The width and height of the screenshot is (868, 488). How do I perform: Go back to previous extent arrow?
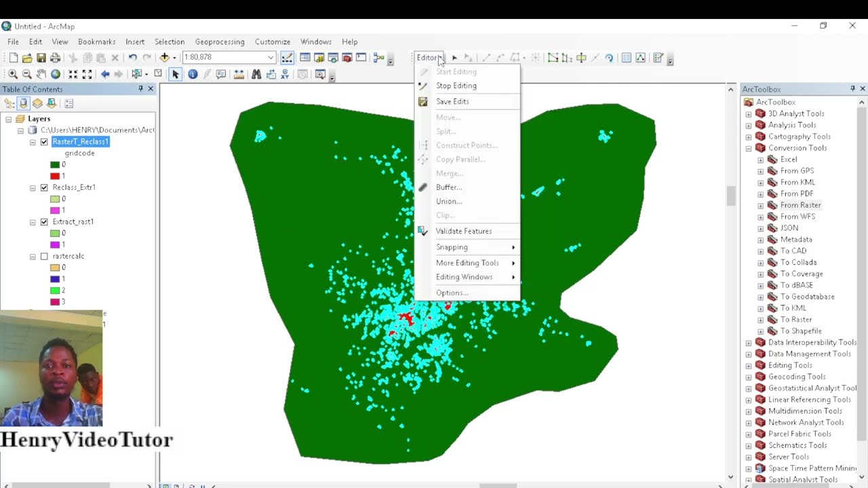click(105, 75)
